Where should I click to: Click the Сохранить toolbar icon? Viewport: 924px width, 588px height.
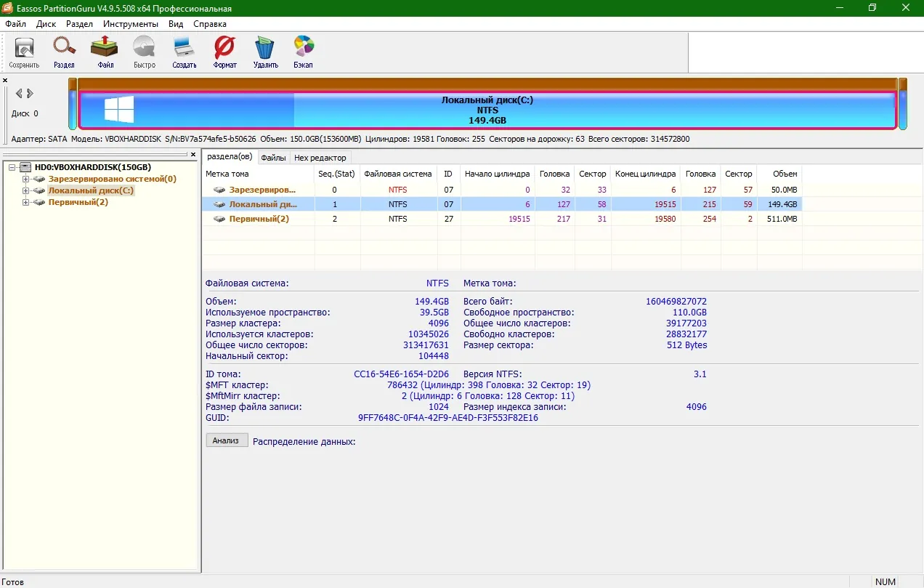[x=24, y=52]
